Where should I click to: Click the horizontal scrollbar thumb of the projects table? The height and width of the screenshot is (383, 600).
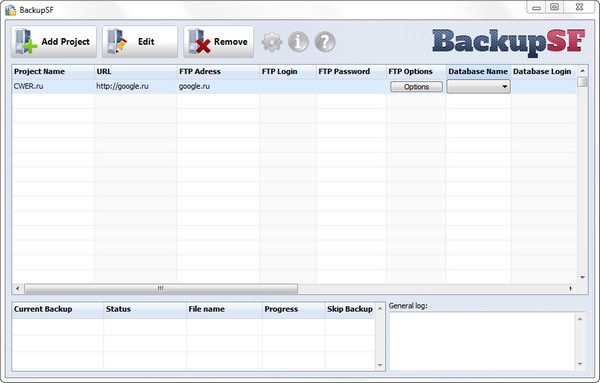(x=161, y=288)
